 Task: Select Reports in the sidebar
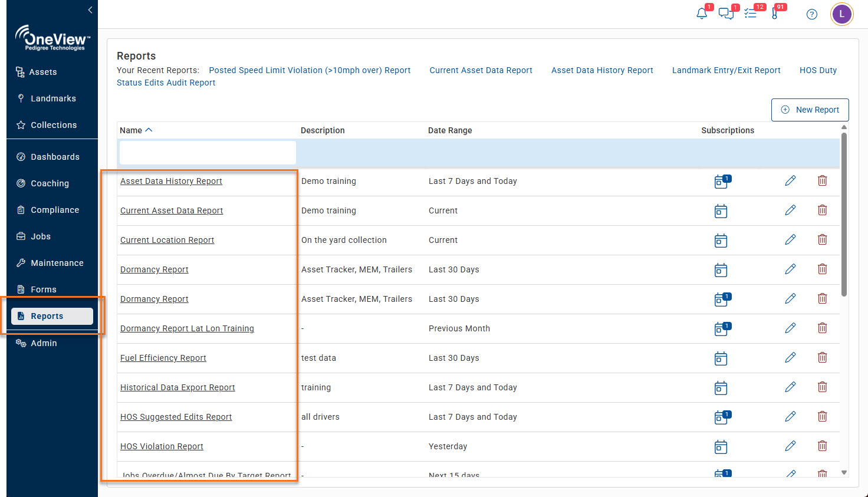52,316
